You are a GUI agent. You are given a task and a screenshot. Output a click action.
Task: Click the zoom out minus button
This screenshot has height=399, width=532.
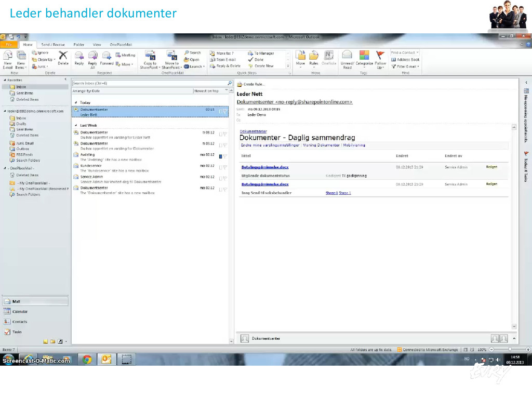(x=491, y=350)
